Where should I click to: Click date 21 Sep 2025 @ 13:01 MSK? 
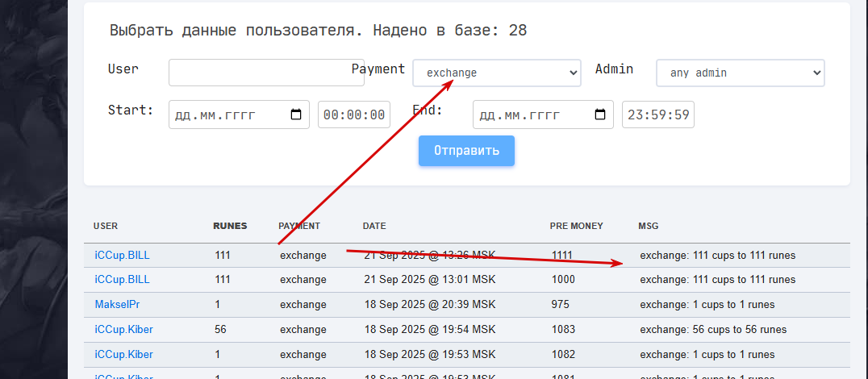(430, 280)
